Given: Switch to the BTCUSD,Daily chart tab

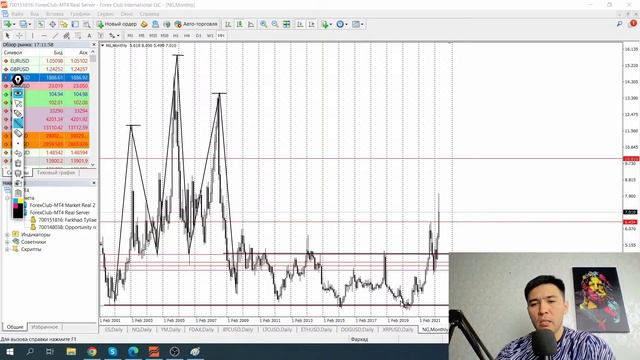Looking at the screenshot, I should tap(238, 330).
